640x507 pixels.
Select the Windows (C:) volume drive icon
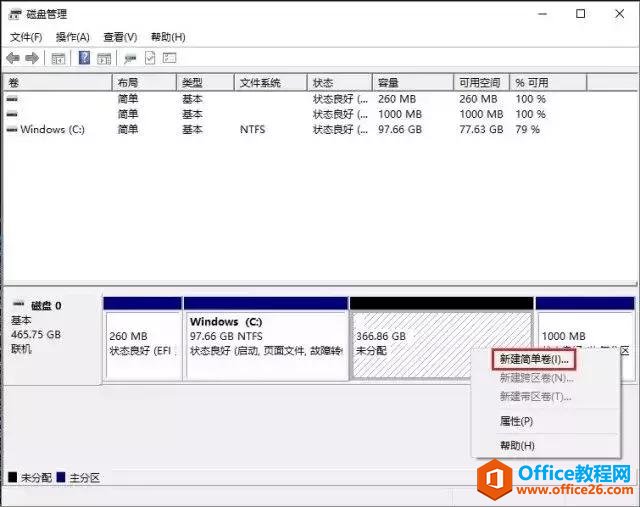click(x=12, y=129)
